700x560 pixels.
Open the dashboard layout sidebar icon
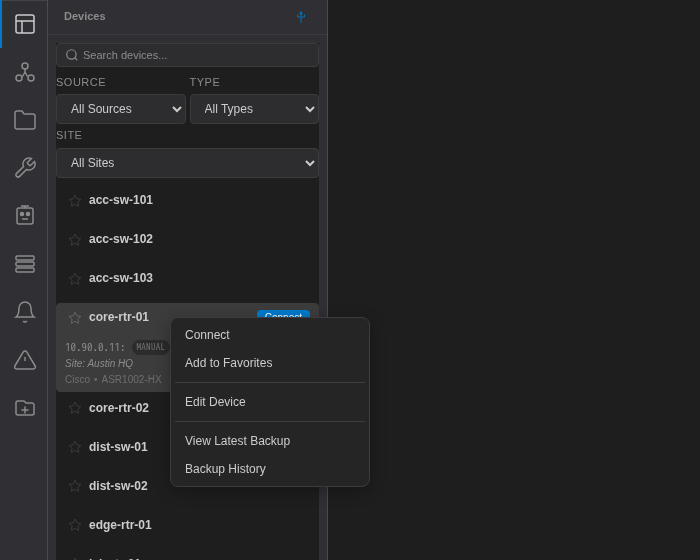coord(25,24)
